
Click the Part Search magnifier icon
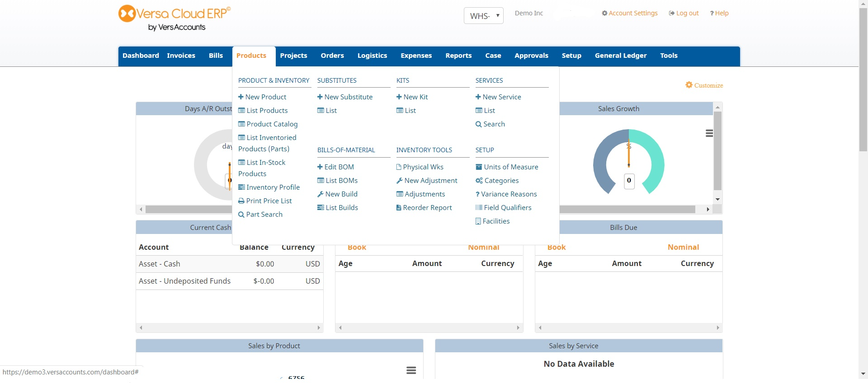(x=241, y=215)
